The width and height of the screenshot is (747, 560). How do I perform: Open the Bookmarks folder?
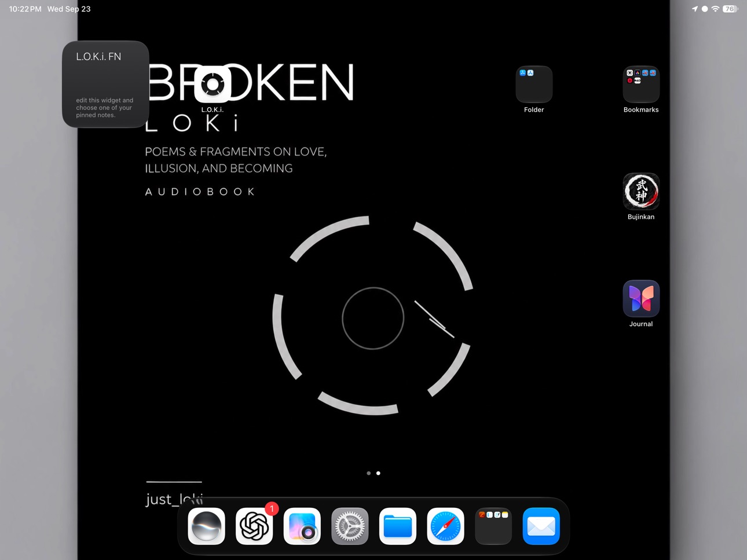point(641,85)
